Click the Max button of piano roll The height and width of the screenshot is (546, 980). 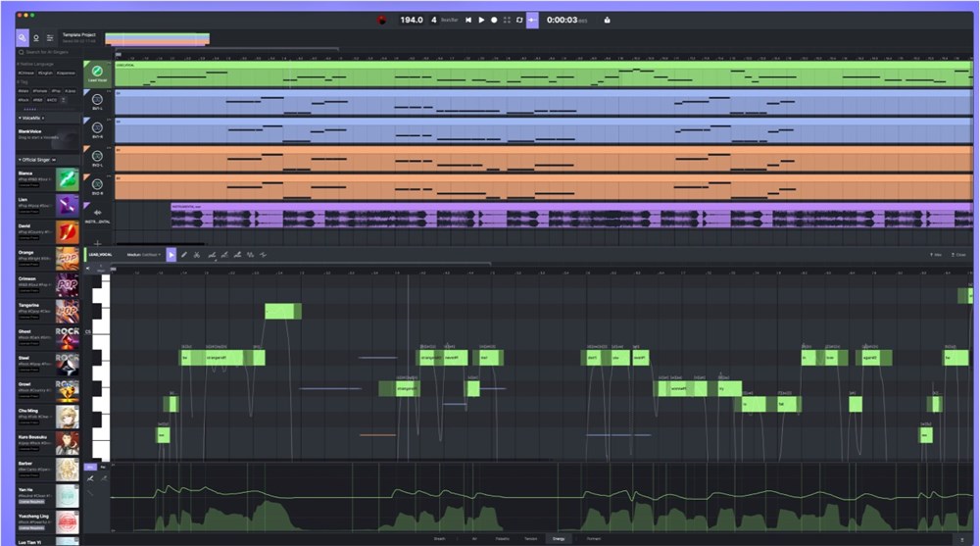coord(936,255)
